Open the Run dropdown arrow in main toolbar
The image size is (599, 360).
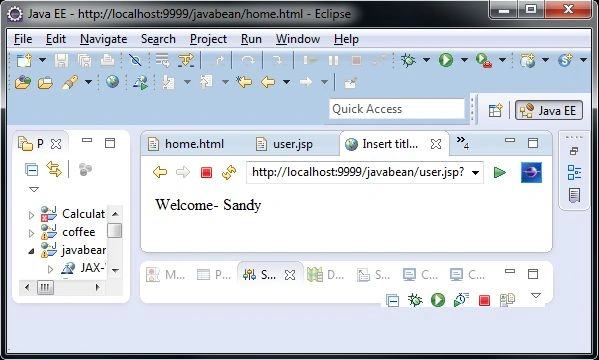pyautogui.click(x=464, y=60)
